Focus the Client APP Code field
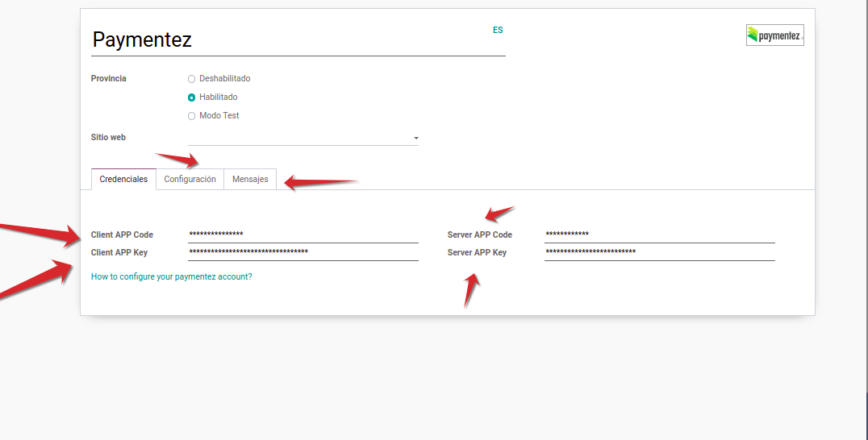The image size is (868, 440). 303,235
